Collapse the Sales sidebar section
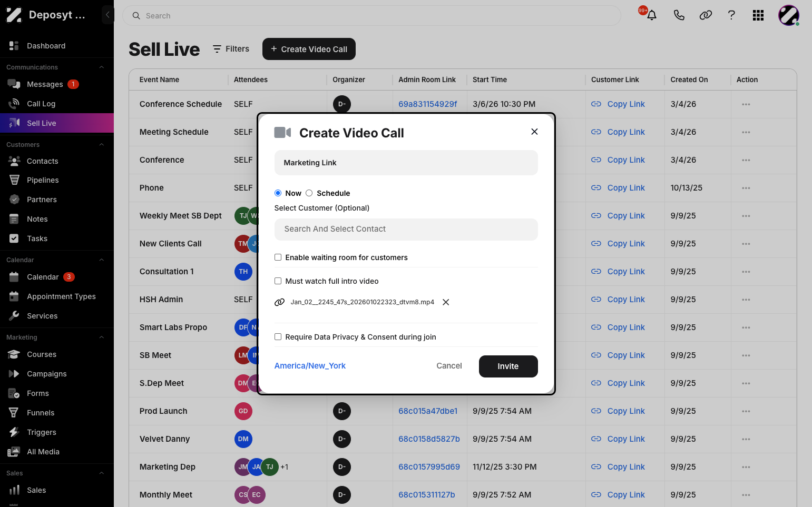This screenshot has height=507, width=812. [102, 473]
